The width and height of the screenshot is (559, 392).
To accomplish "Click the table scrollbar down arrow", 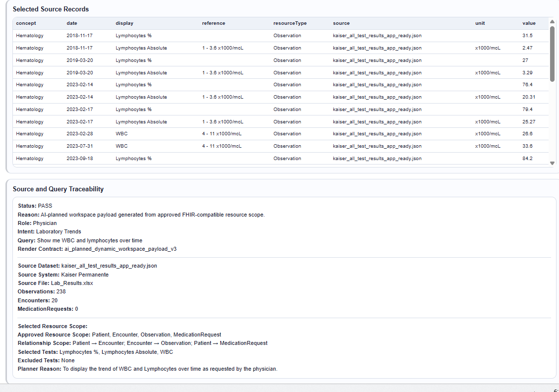I will coord(552,163).
